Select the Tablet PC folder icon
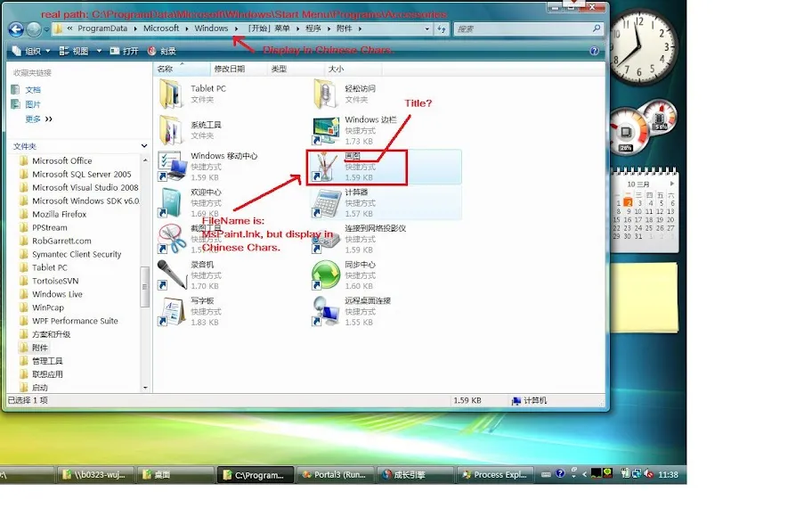 [x=171, y=94]
